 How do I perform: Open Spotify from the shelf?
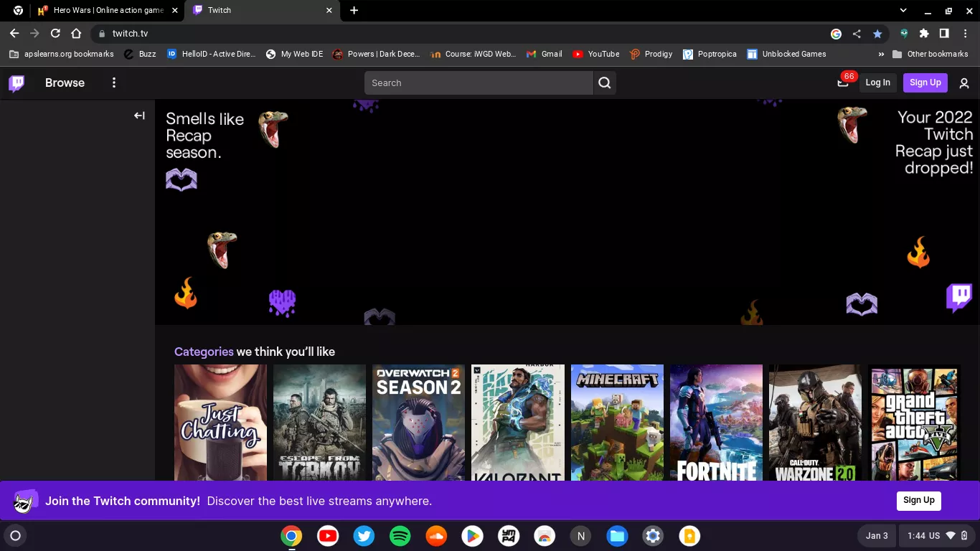point(400,535)
